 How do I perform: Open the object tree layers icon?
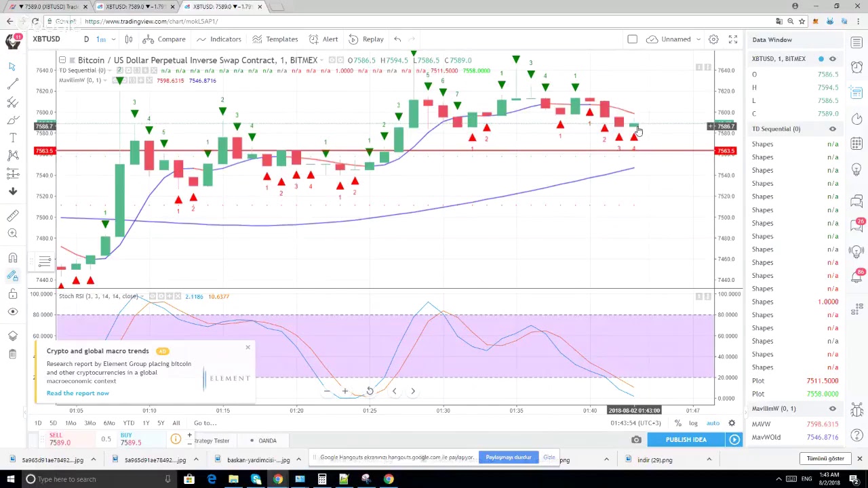(x=12, y=336)
